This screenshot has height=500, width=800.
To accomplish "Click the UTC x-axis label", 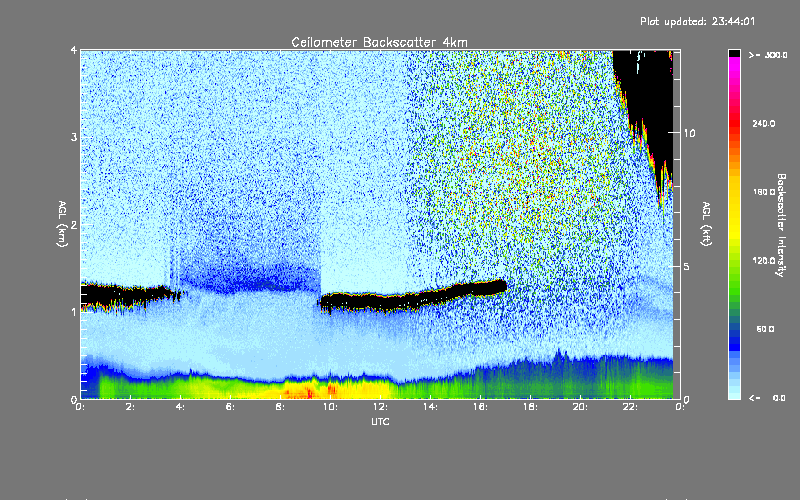I will (380, 421).
